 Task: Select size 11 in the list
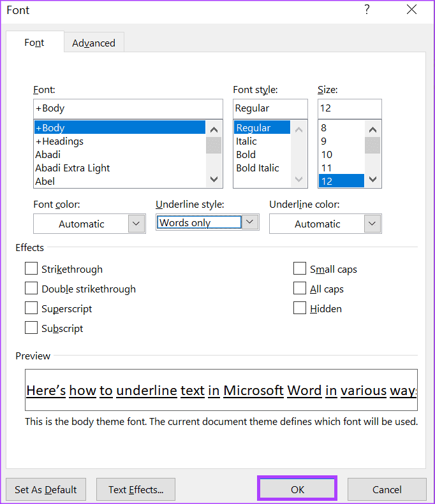pos(341,168)
